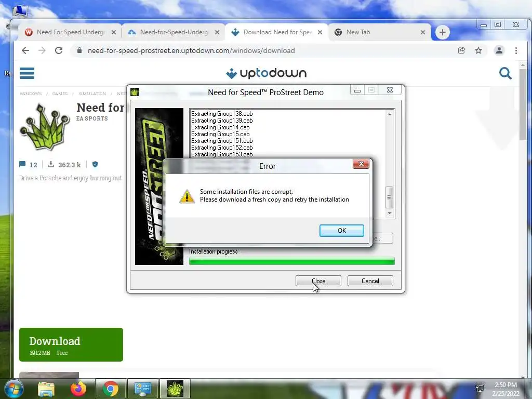Click the installer scroll-up arrow in the extraction log
The image size is (532, 399).
point(390,114)
